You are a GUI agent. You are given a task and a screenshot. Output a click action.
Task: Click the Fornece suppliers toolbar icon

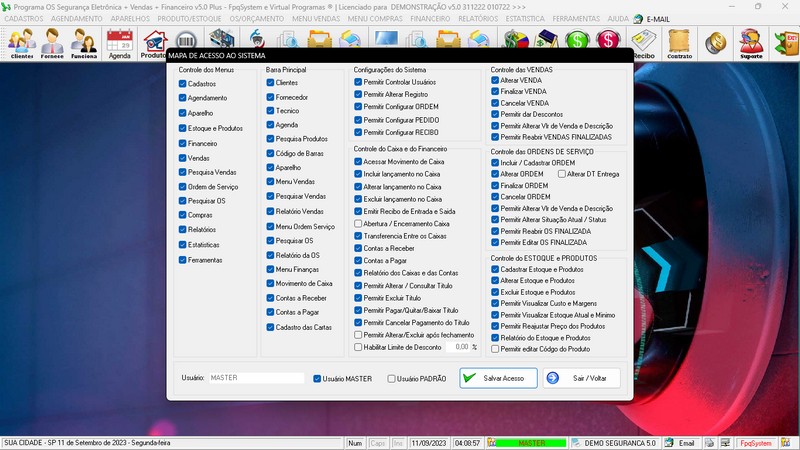[52, 43]
